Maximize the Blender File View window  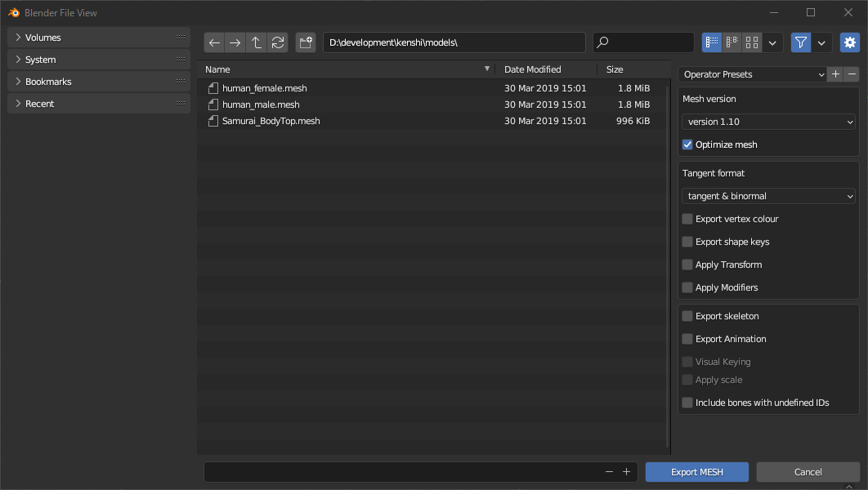coord(811,12)
